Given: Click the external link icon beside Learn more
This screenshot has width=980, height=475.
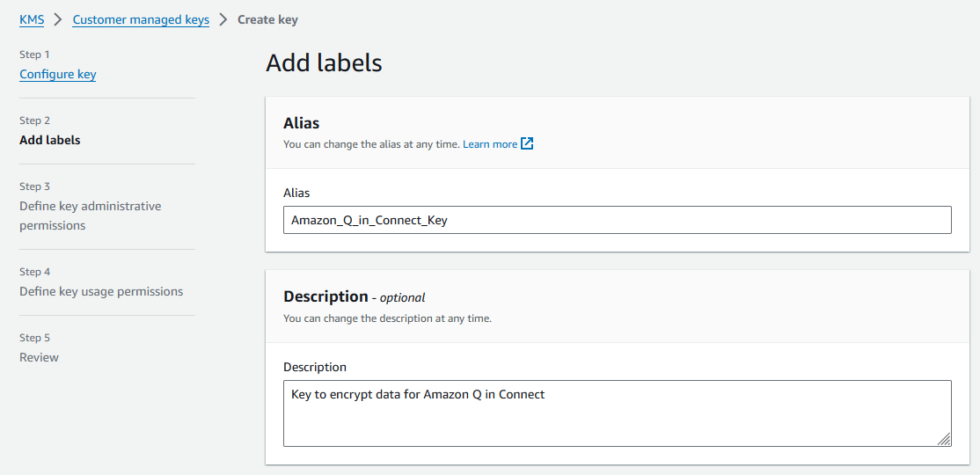Looking at the screenshot, I should (x=527, y=143).
